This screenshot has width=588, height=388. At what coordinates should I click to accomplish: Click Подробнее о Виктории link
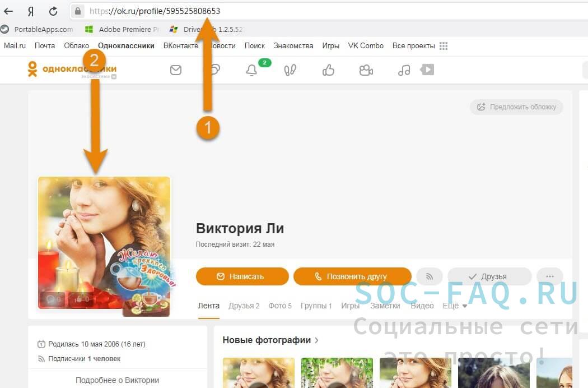point(118,380)
